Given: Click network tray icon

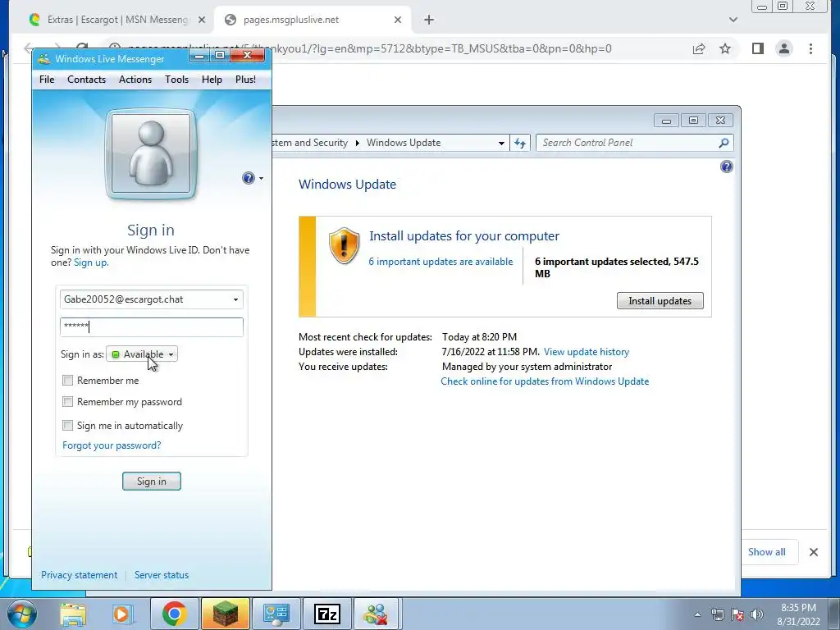Looking at the screenshot, I should 717,614.
